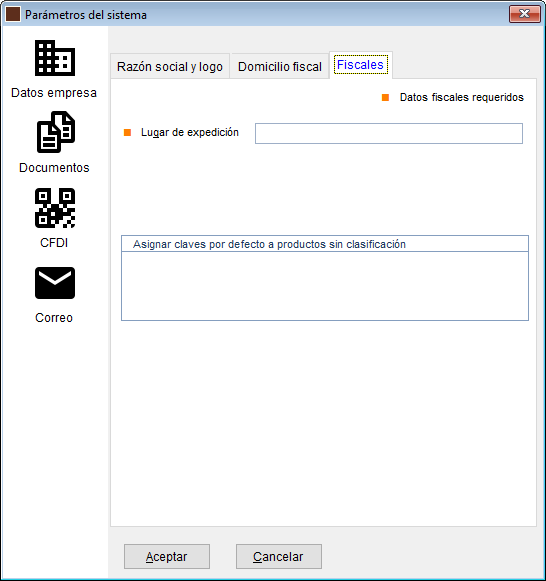Viewport: 546px width, 581px height.
Task: Open the Documentos section icon
Action: click(56, 132)
